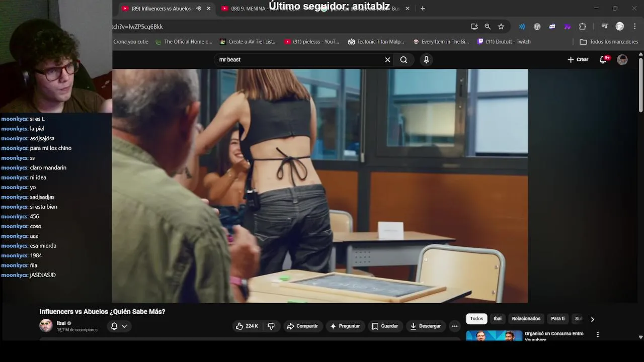Click the chat message 'esa mierda'
Viewport: 644px width, 362px height.
point(43,246)
